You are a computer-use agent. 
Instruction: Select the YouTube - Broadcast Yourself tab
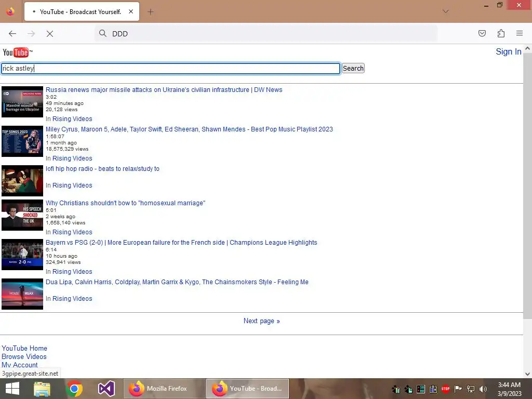[82, 11]
